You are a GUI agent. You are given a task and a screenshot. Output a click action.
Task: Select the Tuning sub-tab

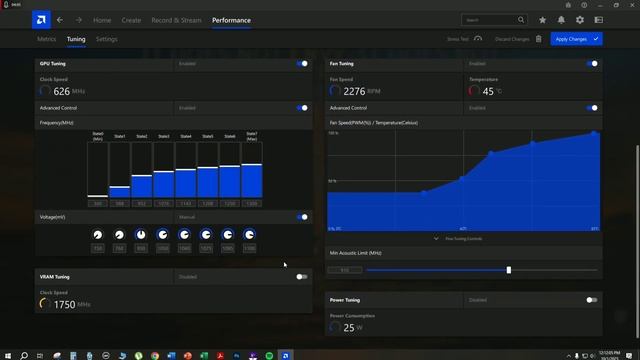click(76, 39)
